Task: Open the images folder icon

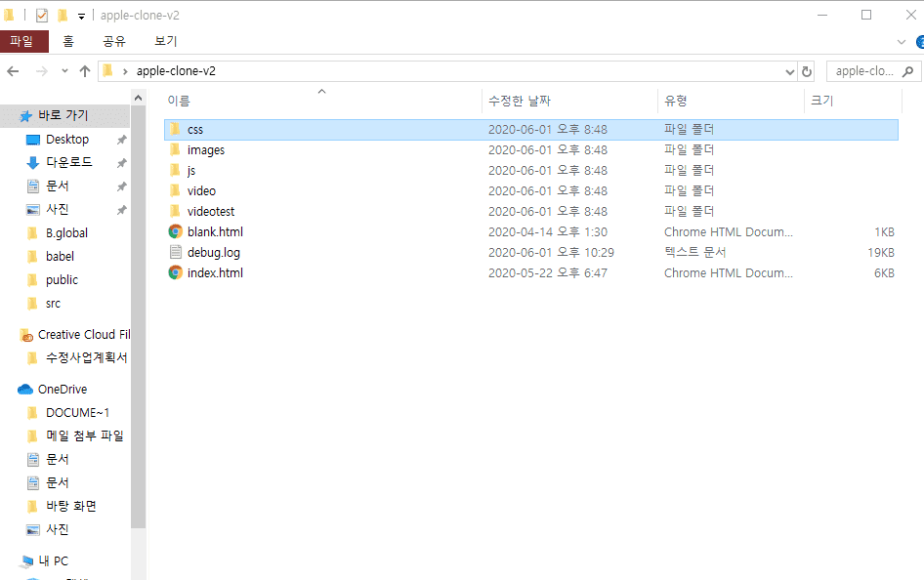Action: point(175,149)
